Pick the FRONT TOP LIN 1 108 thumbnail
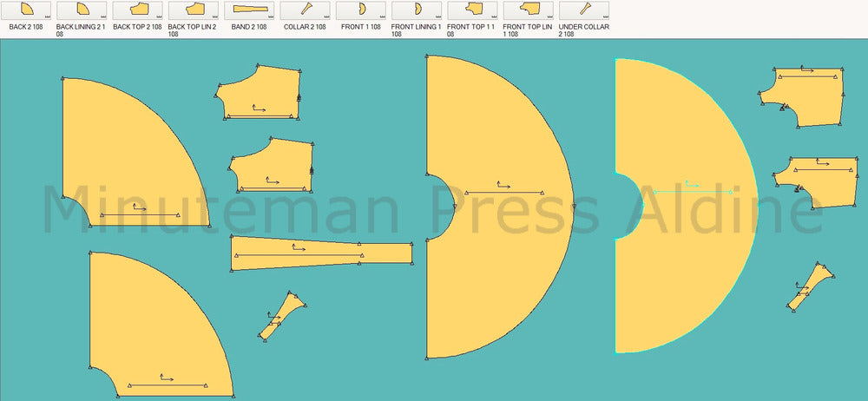868x401 pixels. [529, 10]
